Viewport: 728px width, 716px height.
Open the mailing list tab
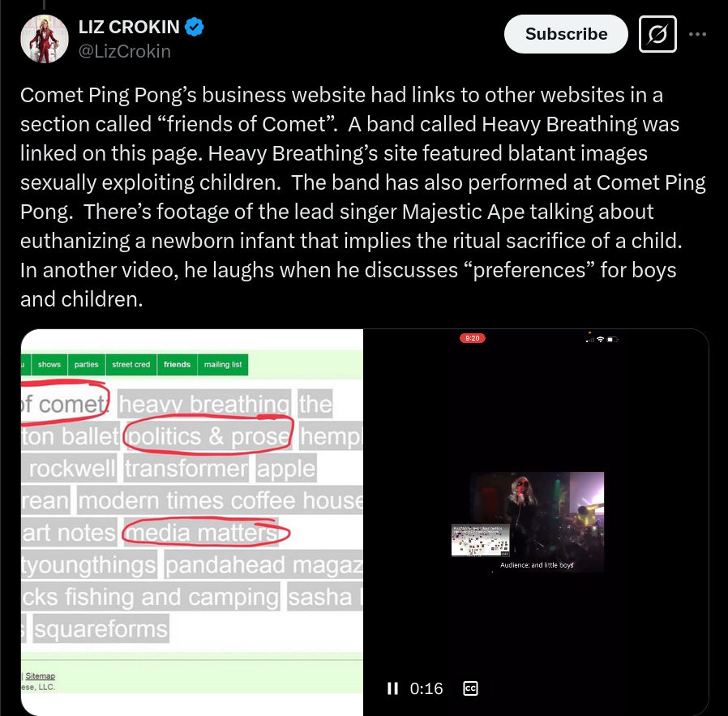click(x=223, y=365)
